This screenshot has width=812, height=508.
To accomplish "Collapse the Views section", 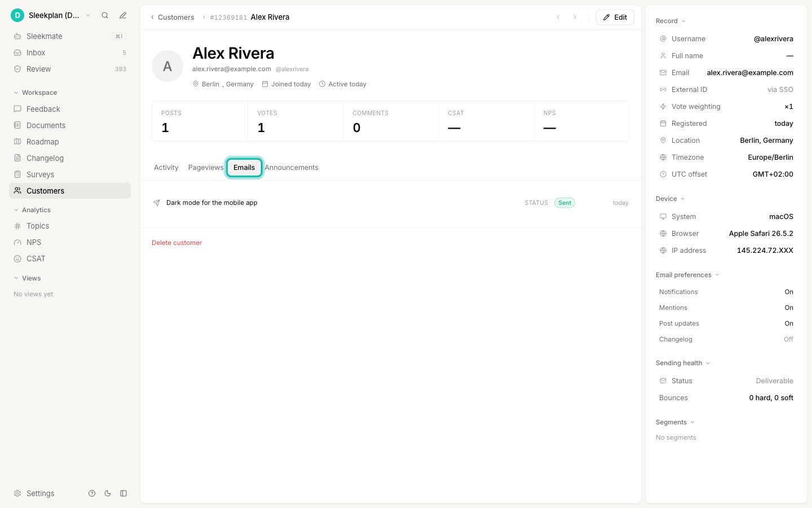I will pyautogui.click(x=27, y=278).
